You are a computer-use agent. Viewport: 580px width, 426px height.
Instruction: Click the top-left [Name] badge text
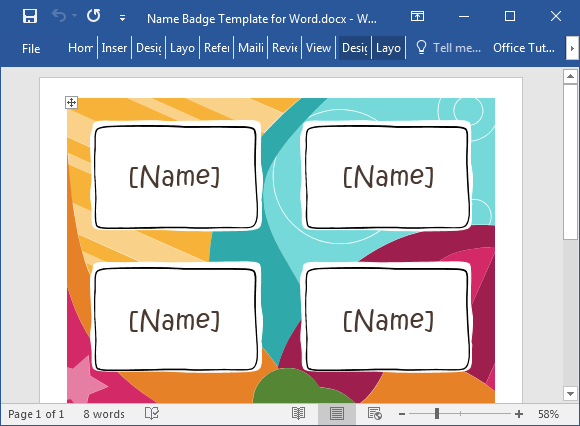174,177
